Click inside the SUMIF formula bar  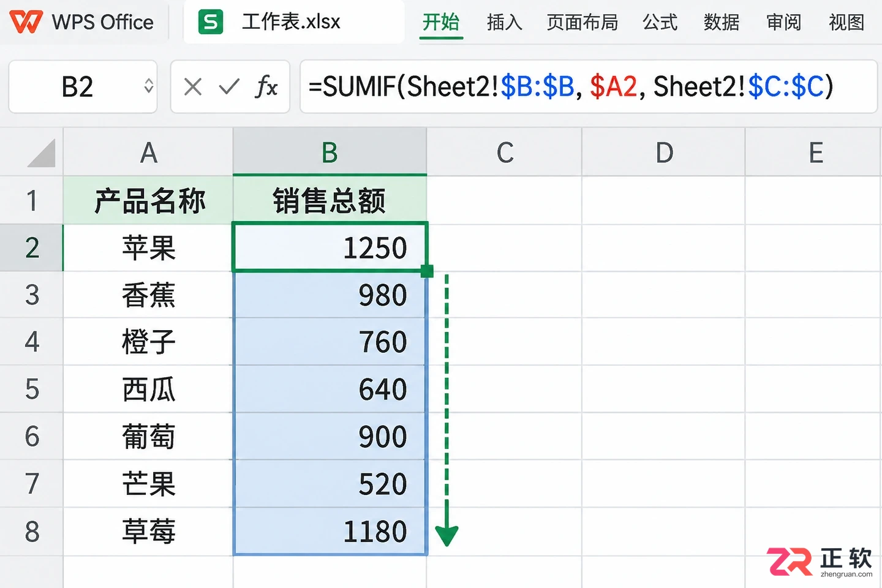click(x=588, y=86)
